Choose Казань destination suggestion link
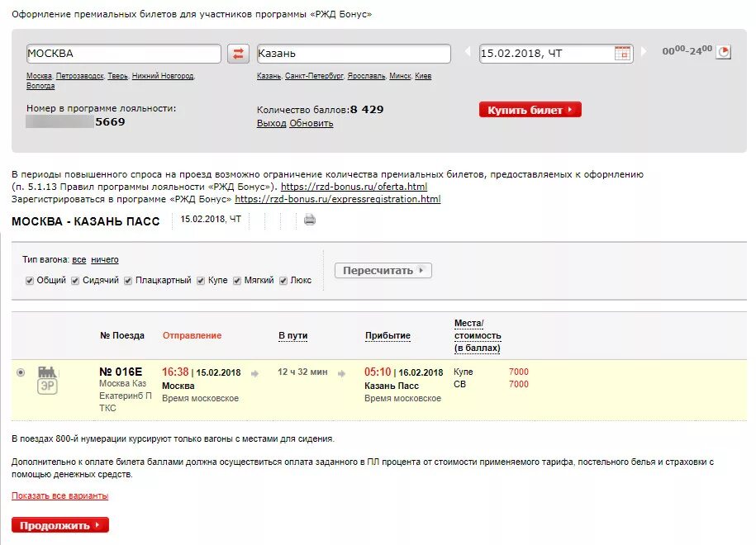The width and height of the screenshot is (756, 545). (x=269, y=76)
